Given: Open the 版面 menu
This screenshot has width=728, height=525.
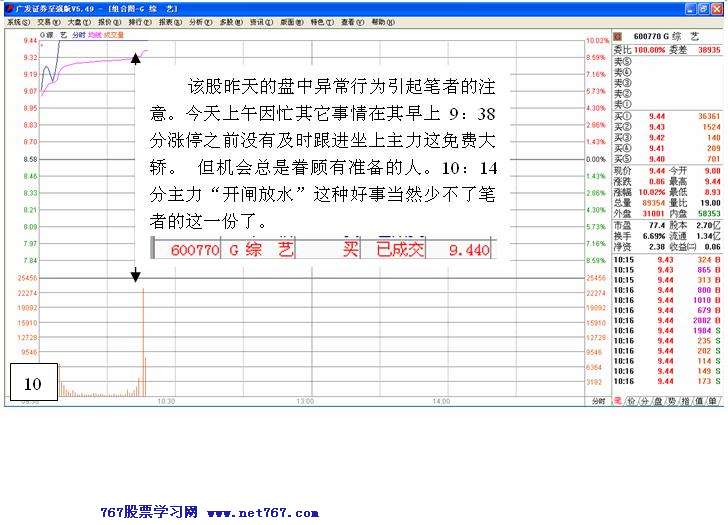Looking at the screenshot, I should (292, 22).
